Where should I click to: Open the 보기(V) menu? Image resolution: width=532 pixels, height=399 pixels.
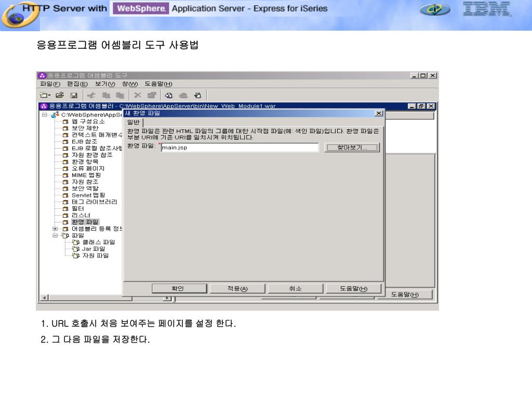[105, 84]
